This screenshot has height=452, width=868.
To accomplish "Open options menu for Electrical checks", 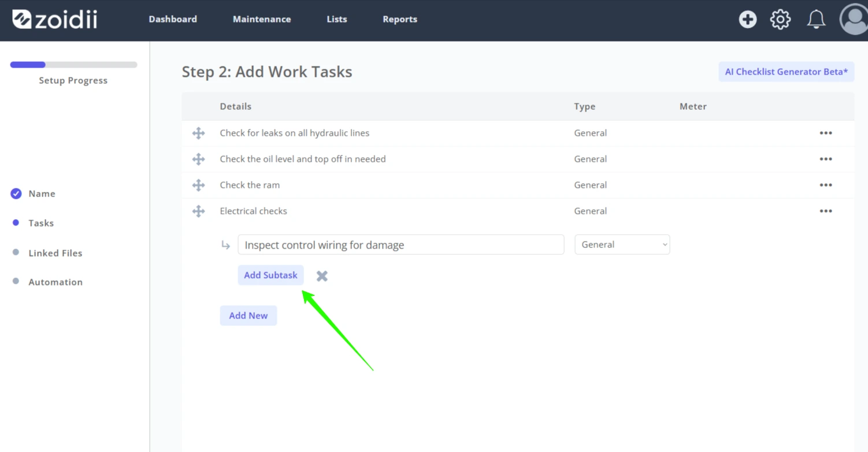I will click(x=826, y=211).
